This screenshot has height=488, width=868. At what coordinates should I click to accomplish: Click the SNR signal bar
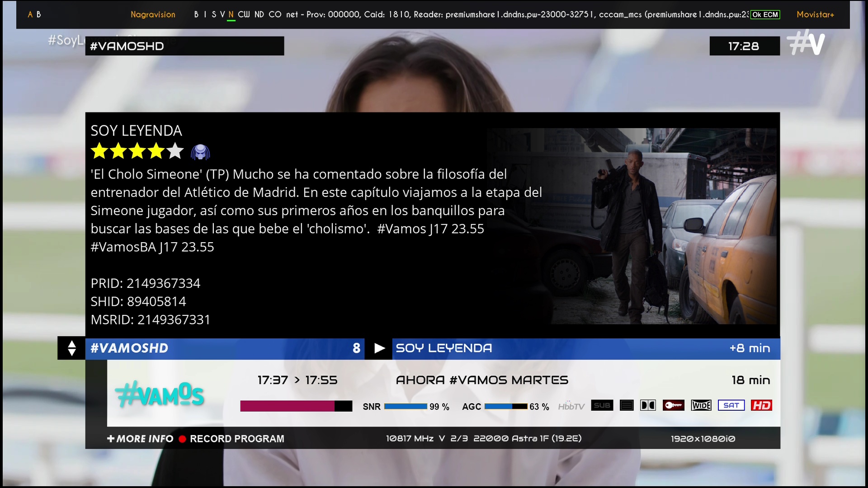(x=406, y=407)
